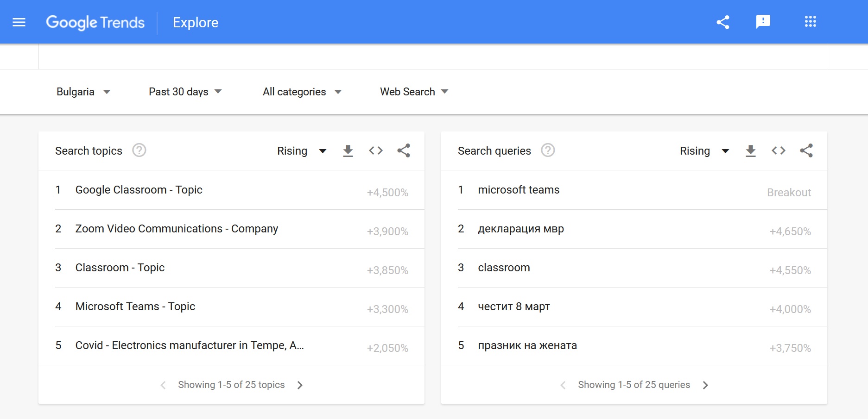Click the +2,050% value
This screenshot has height=419, width=868.
[x=387, y=348]
